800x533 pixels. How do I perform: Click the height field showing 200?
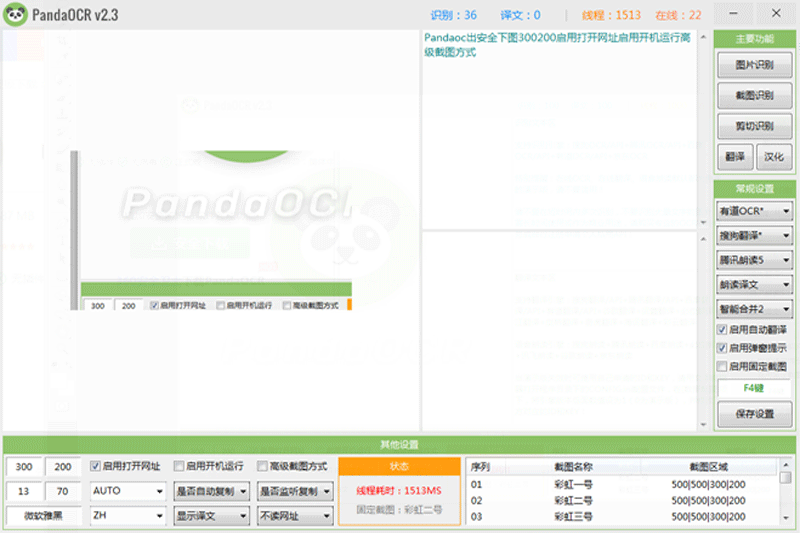(63, 467)
